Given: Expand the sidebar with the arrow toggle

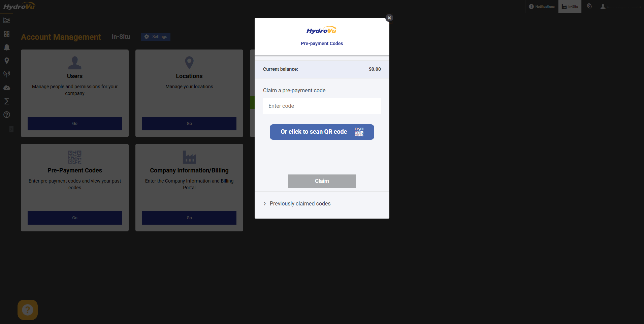Looking at the screenshot, I should point(11,129).
